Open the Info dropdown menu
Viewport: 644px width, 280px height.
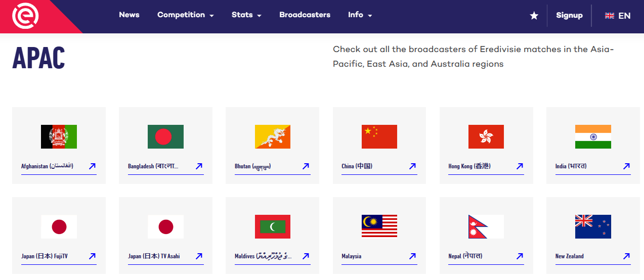tap(360, 15)
